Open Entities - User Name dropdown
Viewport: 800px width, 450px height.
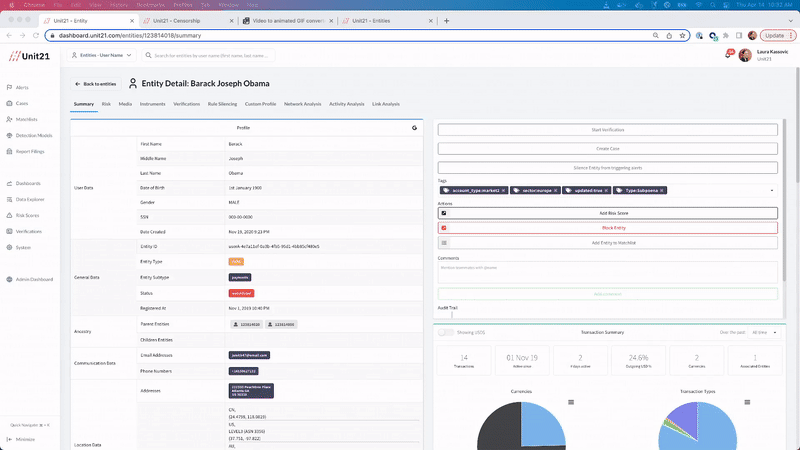point(102,55)
